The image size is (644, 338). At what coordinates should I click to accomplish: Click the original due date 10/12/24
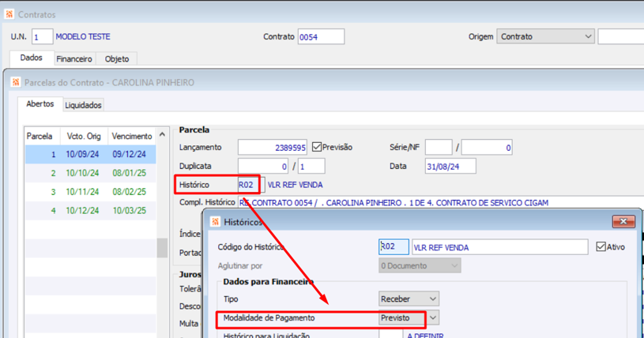82,210
